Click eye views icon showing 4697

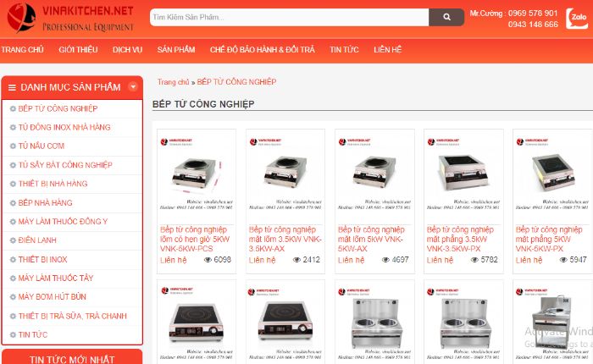tap(385, 260)
